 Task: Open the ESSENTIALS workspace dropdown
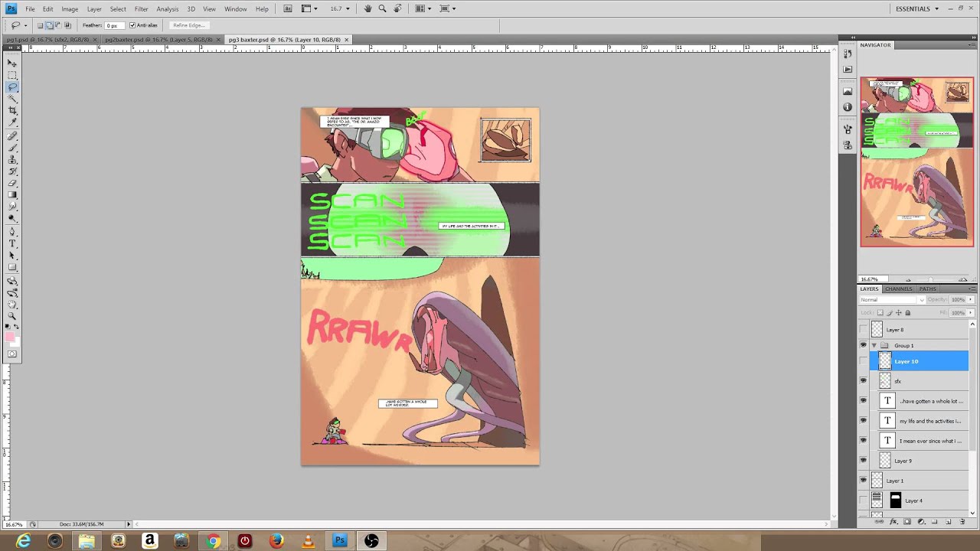(x=917, y=8)
